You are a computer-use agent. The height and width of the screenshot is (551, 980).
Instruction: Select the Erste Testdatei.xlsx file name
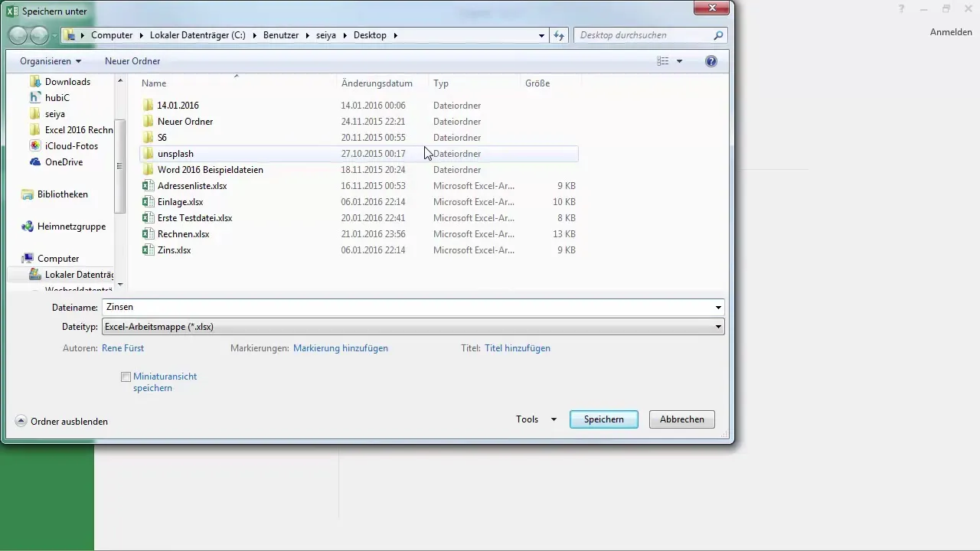194,218
